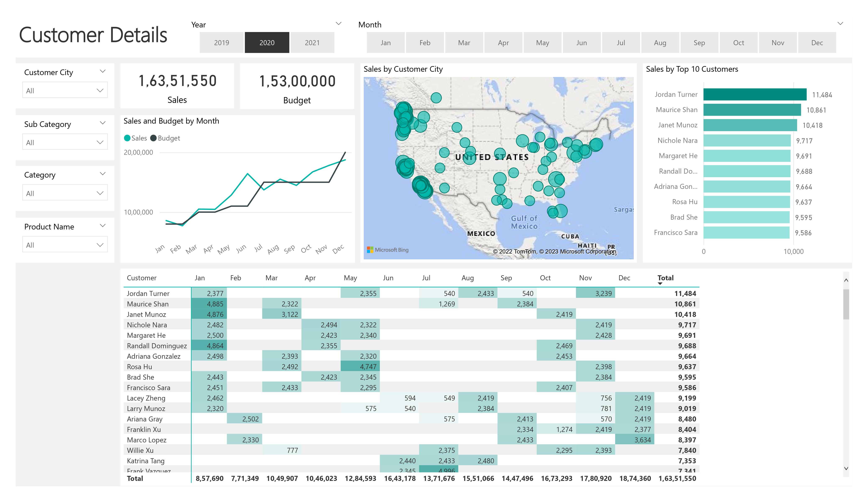This screenshot has width=868, height=502.
Task: Filter to August using the month selector
Action: (660, 42)
